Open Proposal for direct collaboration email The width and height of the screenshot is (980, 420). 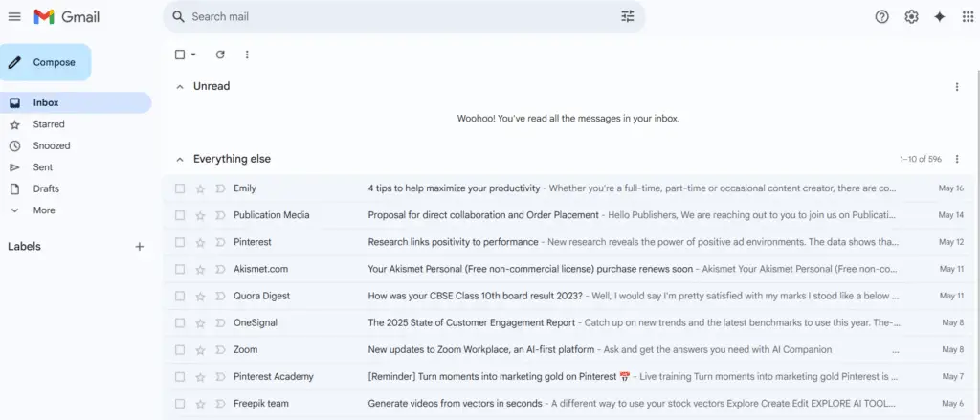pyautogui.click(x=568, y=215)
